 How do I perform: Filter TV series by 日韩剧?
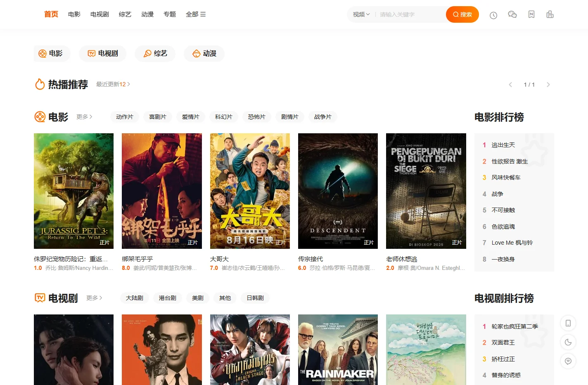tap(255, 298)
